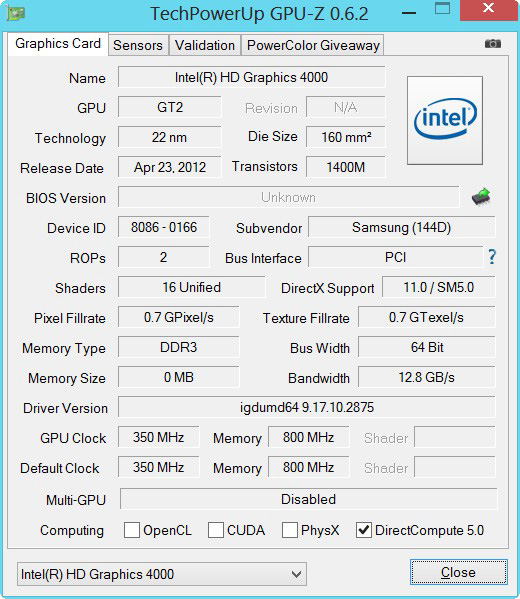This screenshot has height=599, width=520.
Task: Select the Graphics Card tab
Action: (58, 44)
